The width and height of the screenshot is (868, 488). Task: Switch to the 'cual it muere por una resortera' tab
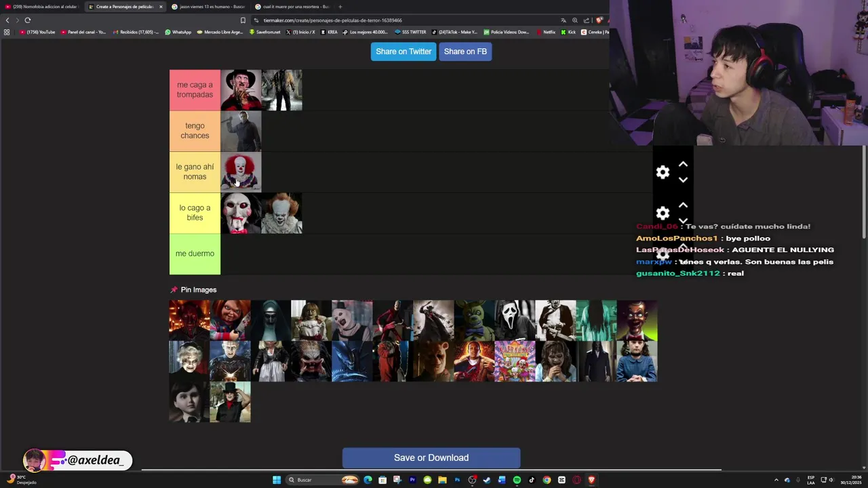tap(292, 7)
